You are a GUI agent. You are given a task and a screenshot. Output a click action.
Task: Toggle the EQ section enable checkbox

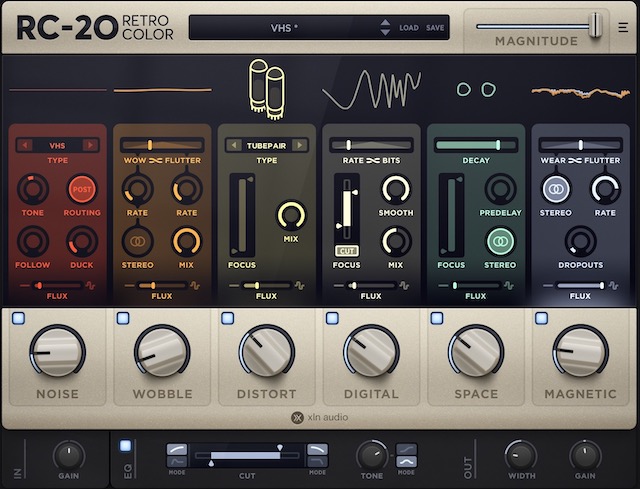125,446
